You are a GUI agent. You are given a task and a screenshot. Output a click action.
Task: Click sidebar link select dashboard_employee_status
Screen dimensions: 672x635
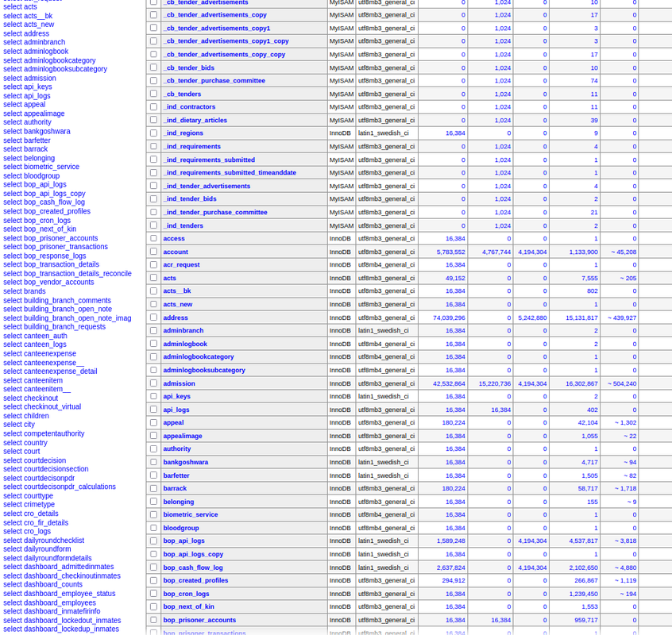[x=60, y=594]
